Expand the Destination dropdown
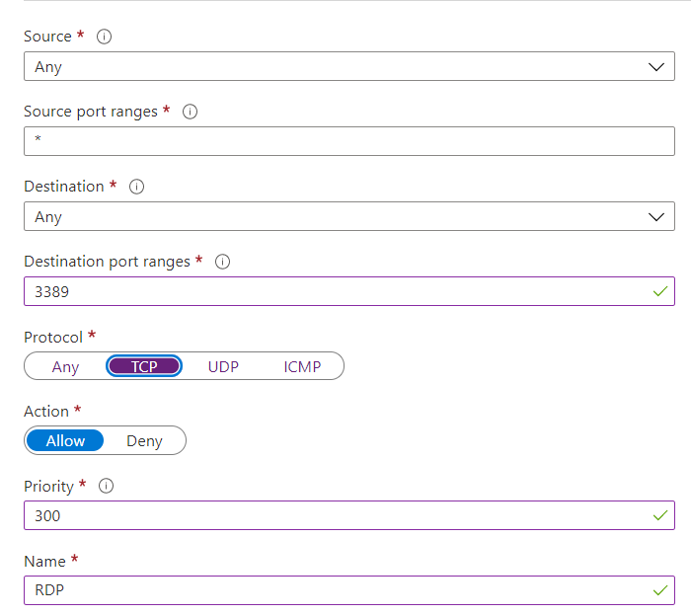This screenshot has width=691, height=616. [x=348, y=216]
